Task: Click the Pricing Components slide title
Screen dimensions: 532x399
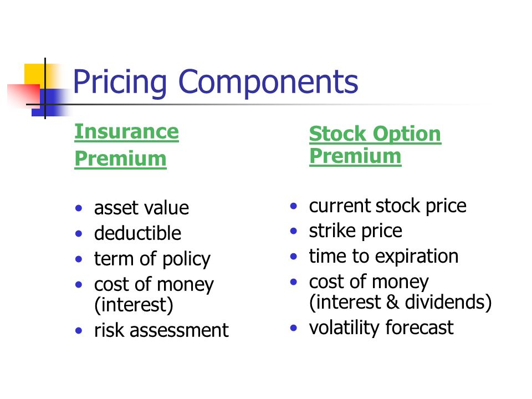Action: pyautogui.click(x=216, y=83)
